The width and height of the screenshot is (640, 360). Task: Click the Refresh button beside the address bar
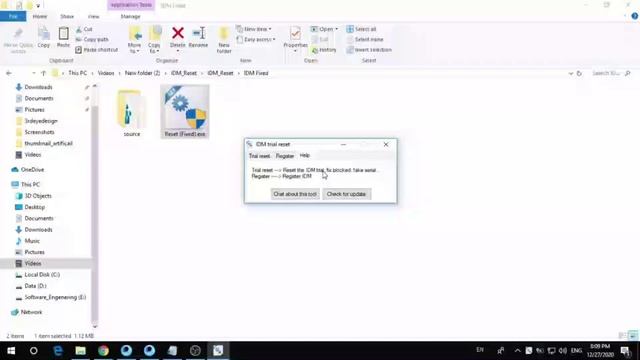click(x=579, y=73)
